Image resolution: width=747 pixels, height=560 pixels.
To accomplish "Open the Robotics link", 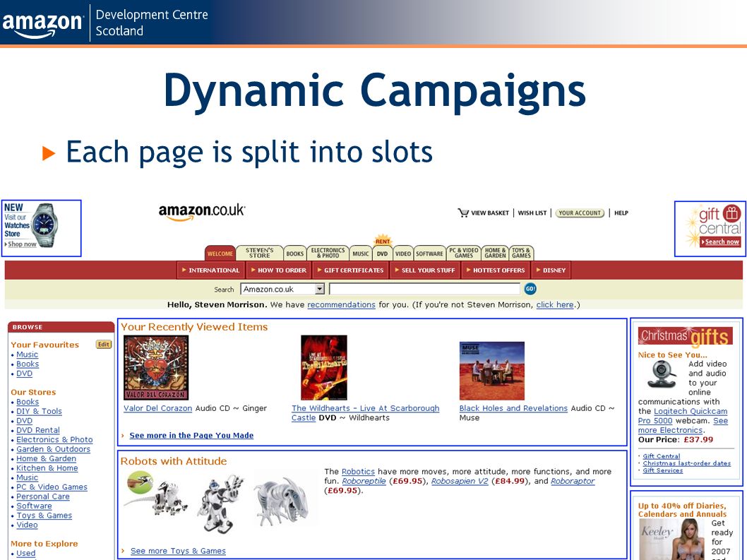I will click(358, 471).
